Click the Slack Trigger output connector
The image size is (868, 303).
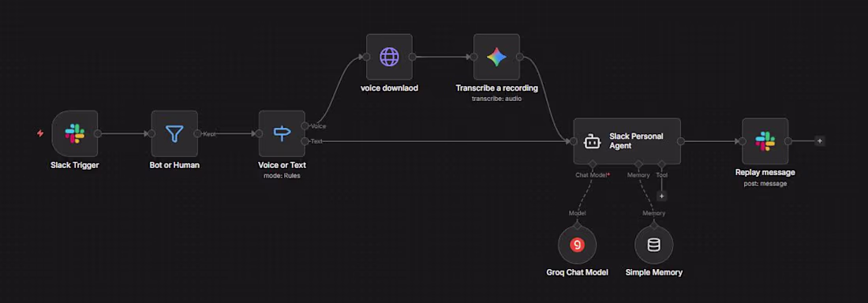(98, 133)
